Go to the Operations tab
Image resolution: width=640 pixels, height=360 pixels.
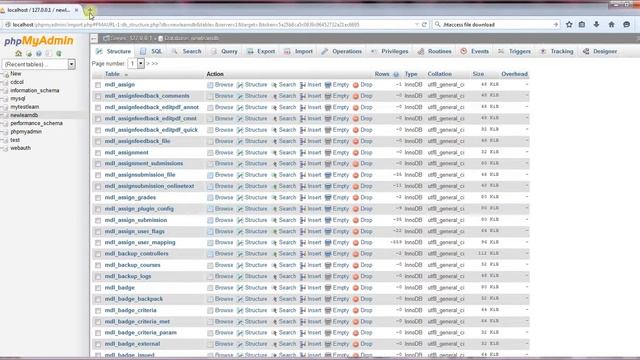click(342, 51)
